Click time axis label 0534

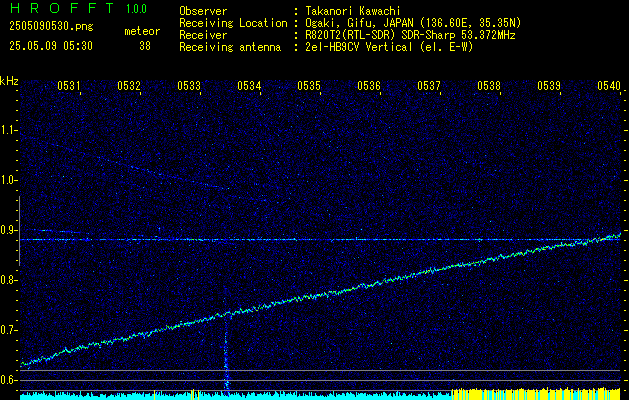[x=249, y=85]
